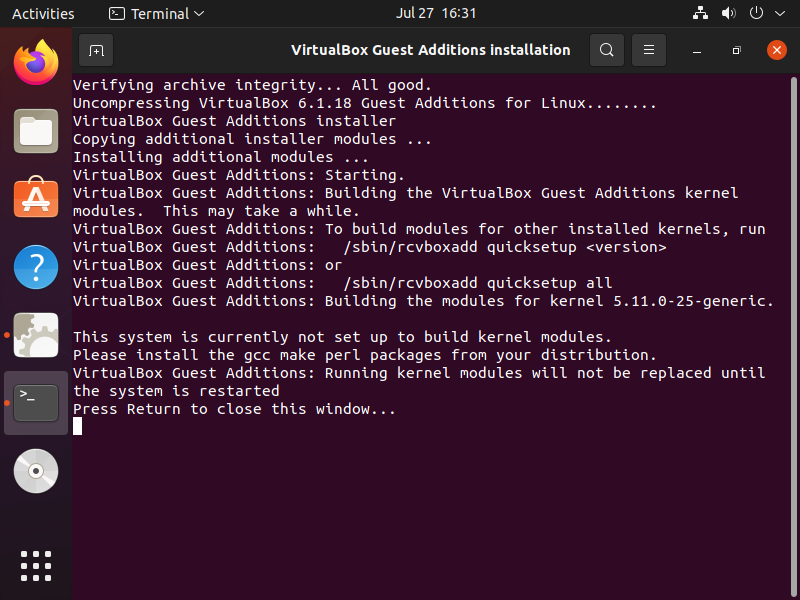Image resolution: width=800 pixels, height=600 pixels.
Task: Open the mounted disc icon in the dock
Action: point(36,471)
